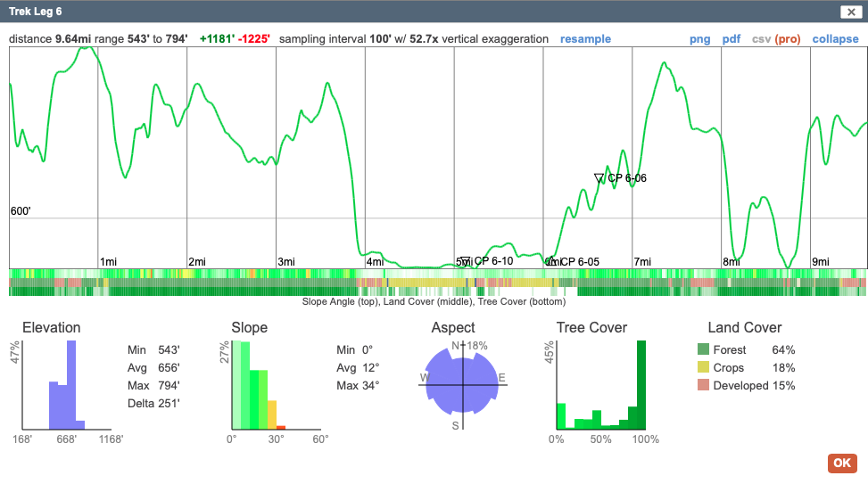Screen dimensions: 868x484
Task: Click the aspect compass rose chart
Action: coord(461,385)
